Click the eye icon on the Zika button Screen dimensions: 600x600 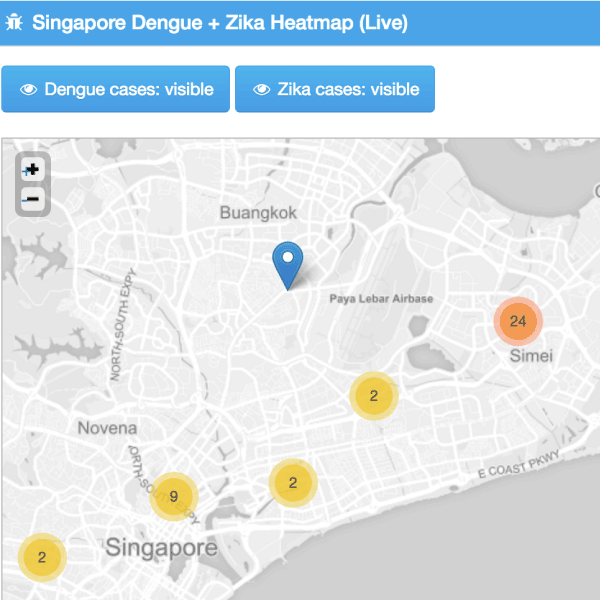262,90
